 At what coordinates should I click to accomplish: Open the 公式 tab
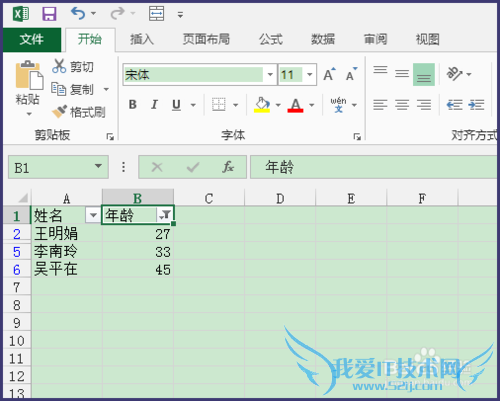click(271, 40)
